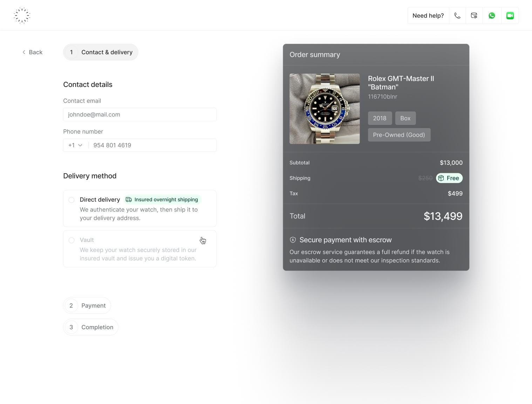The width and height of the screenshot is (532, 404).
Task: Open the +1 country code dropdown
Action: point(75,145)
